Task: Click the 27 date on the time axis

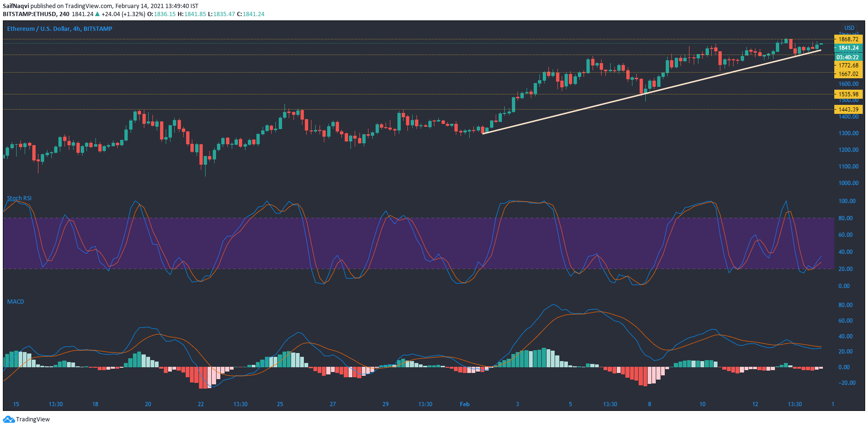Action: [x=333, y=404]
